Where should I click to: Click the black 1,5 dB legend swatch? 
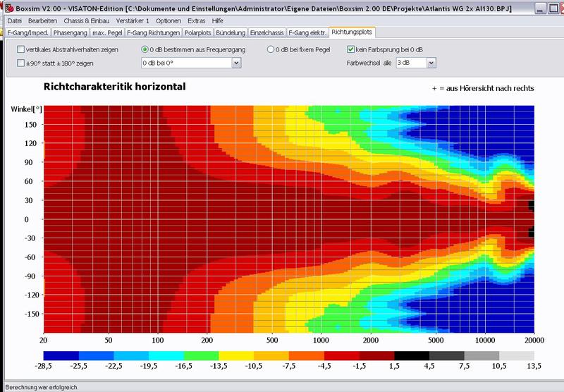412,355
